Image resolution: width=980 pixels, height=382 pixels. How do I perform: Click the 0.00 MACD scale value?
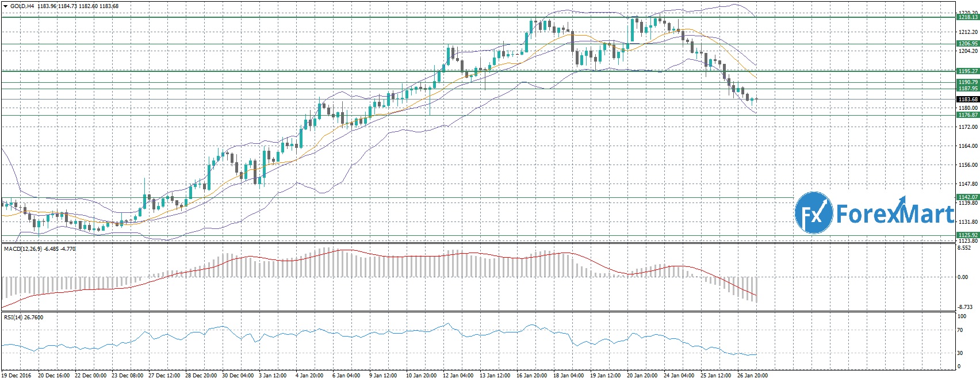963,277
